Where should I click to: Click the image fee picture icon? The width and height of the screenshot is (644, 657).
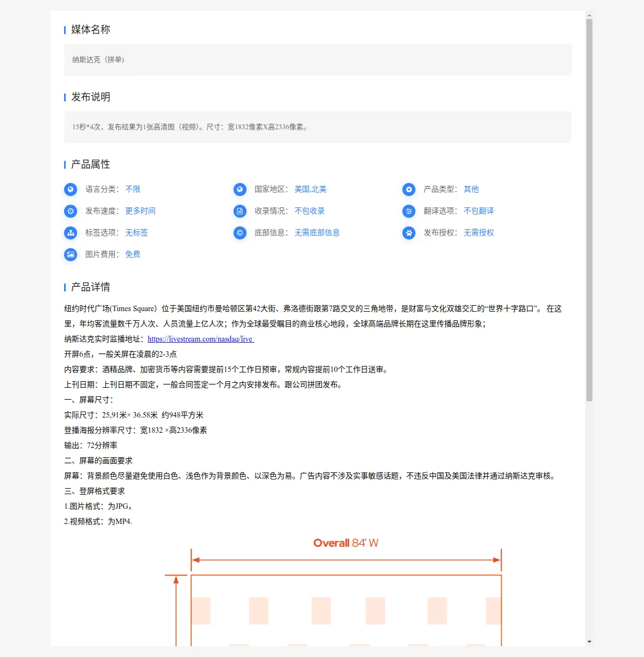coord(71,255)
